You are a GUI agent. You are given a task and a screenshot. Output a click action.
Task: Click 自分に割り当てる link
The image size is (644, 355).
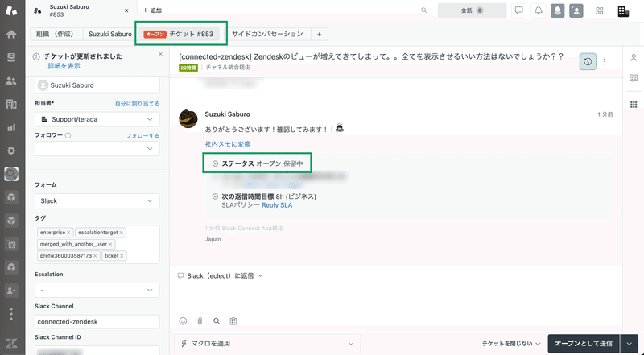(137, 104)
